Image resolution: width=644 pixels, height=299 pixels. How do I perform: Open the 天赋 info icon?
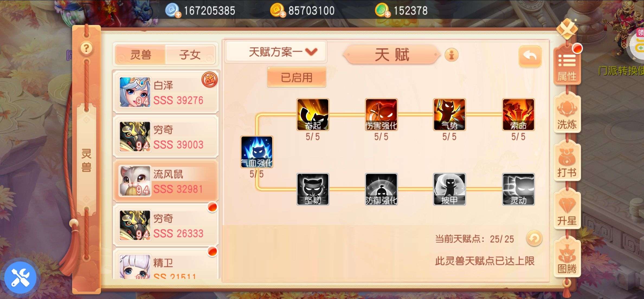pos(452,55)
